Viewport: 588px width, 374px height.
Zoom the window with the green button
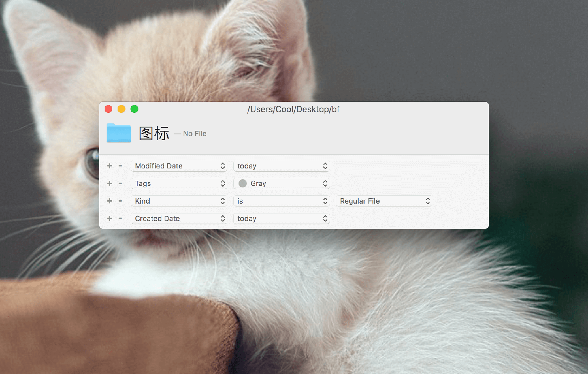134,109
